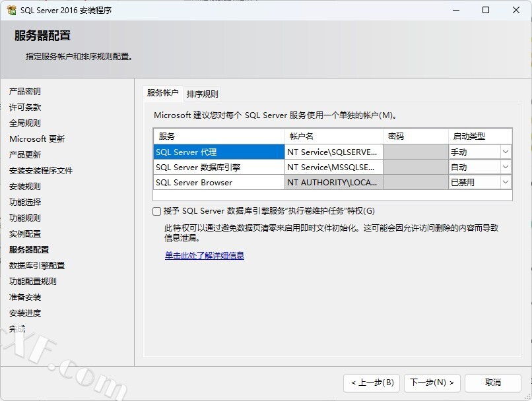Continue with the 下一步(N) button
Viewport: 532px width, 401px height.
pos(432,383)
